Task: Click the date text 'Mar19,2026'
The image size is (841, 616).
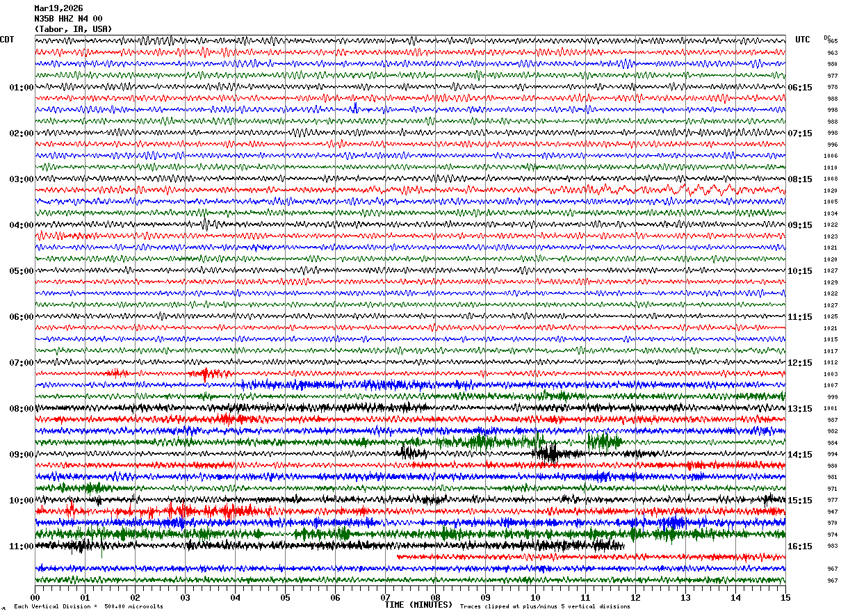Action: click(x=58, y=8)
